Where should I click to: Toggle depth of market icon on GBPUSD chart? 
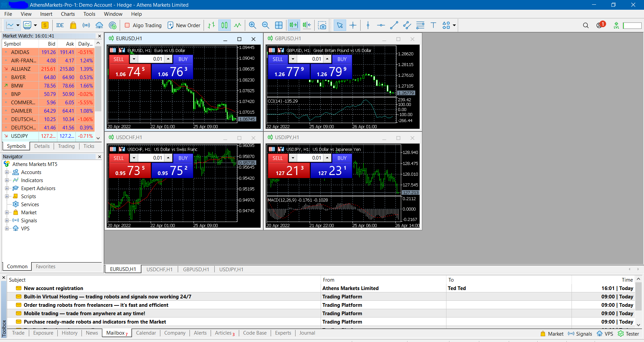272,50
